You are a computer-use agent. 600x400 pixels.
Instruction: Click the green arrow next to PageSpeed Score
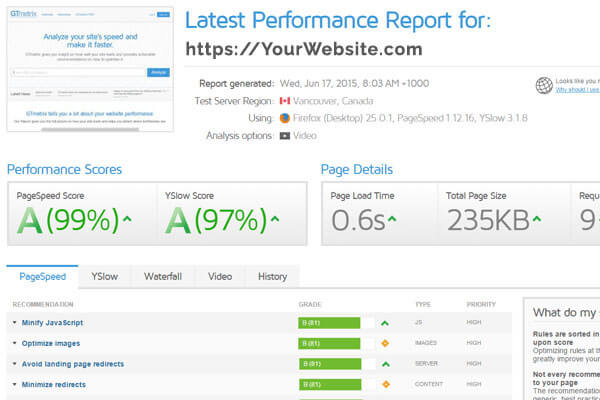point(127,219)
